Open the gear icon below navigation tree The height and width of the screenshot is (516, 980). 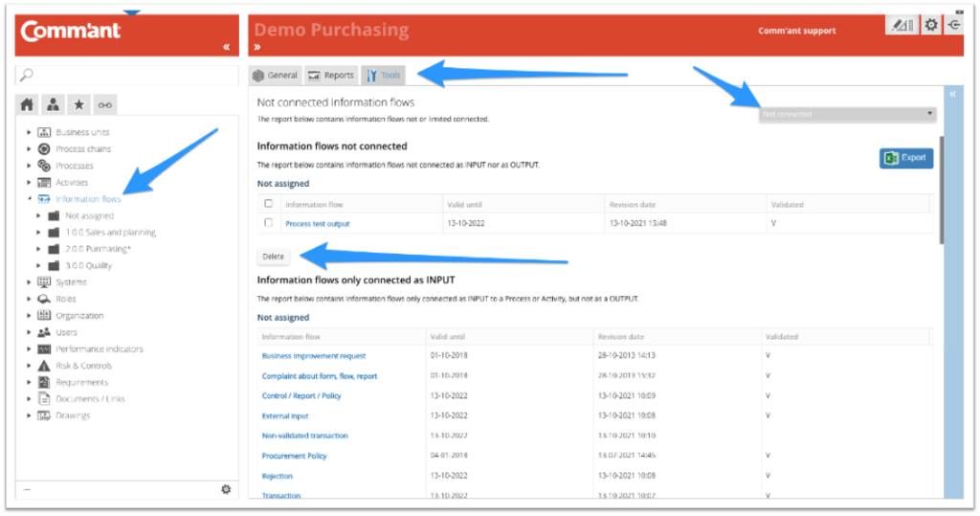[x=226, y=489]
